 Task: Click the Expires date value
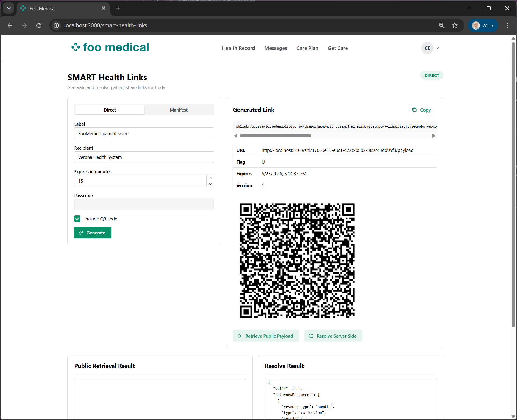click(284, 174)
